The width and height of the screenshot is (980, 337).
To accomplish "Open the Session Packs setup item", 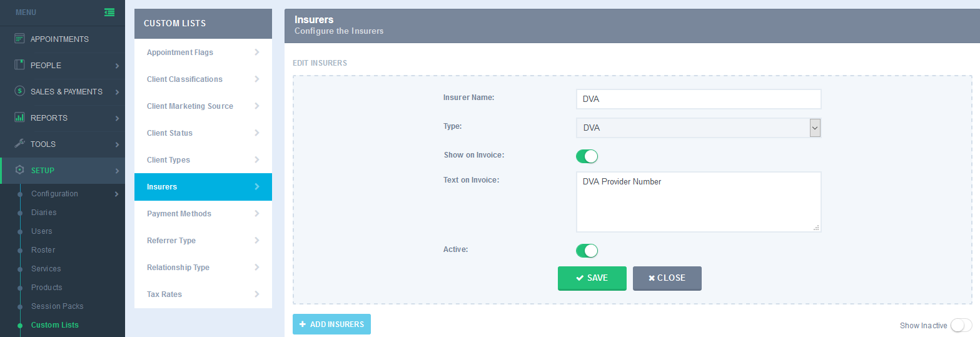I will point(58,306).
